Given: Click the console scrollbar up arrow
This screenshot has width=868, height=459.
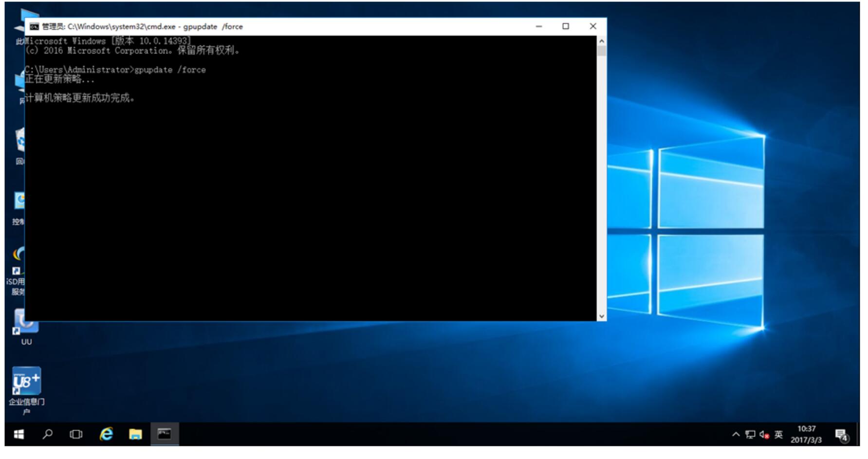Looking at the screenshot, I should pyautogui.click(x=602, y=41).
